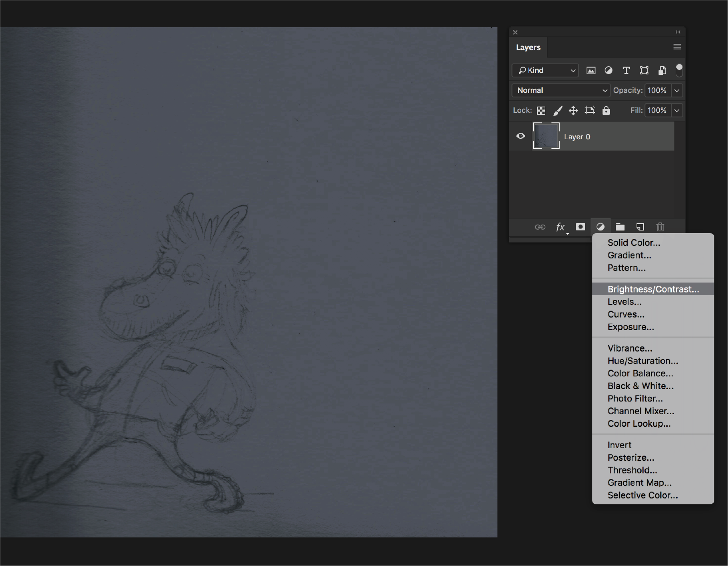Image resolution: width=728 pixels, height=566 pixels.
Task: Select Threshold... adjustment
Action: coord(653,470)
